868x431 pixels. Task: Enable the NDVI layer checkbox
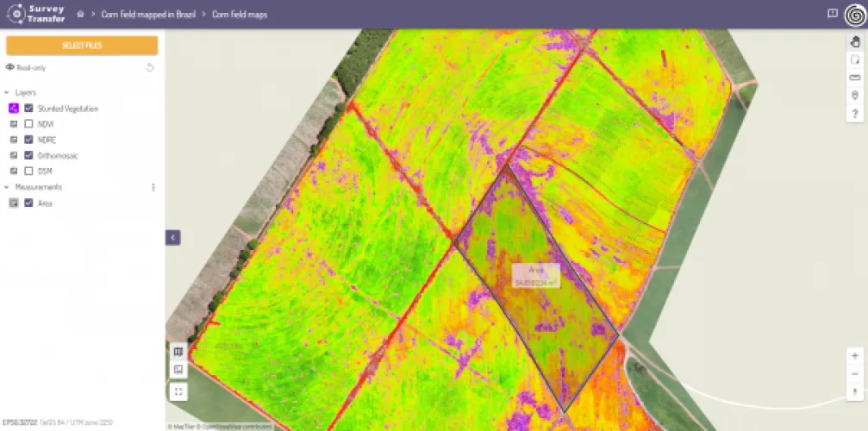[29, 124]
